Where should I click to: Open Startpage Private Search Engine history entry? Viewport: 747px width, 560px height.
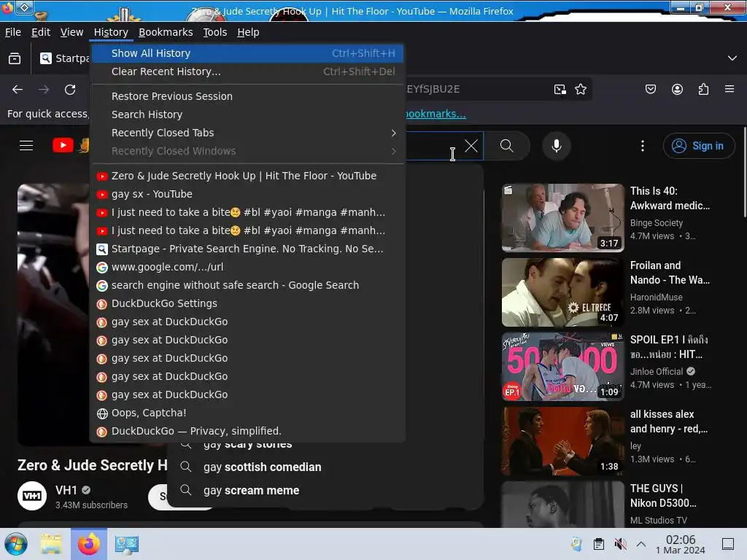point(248,249)
